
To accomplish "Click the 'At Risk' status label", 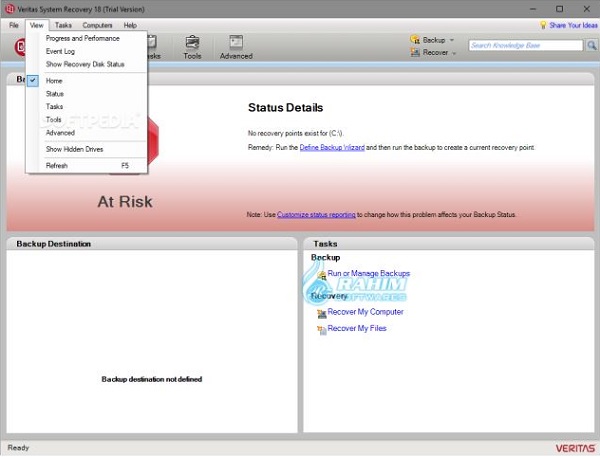I will 125,202.
